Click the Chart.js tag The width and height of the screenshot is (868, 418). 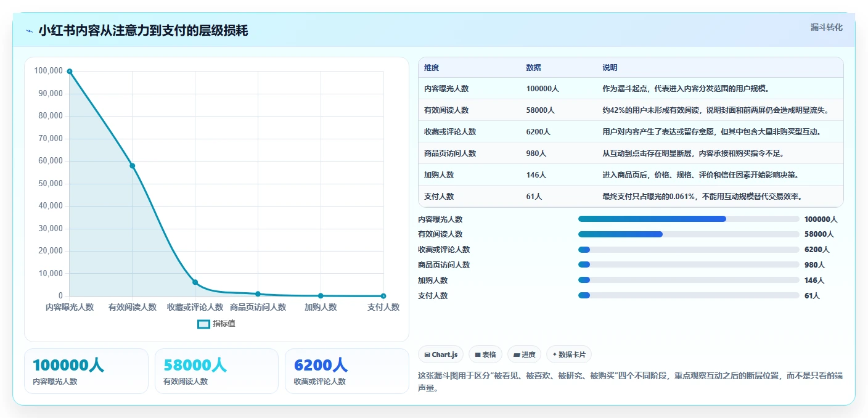(441, 354)
